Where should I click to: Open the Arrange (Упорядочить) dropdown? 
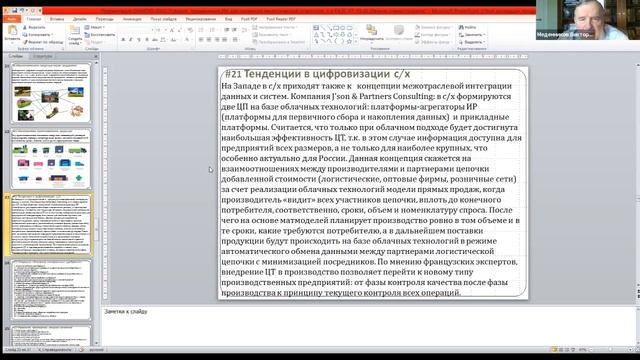tap(372, 33)
